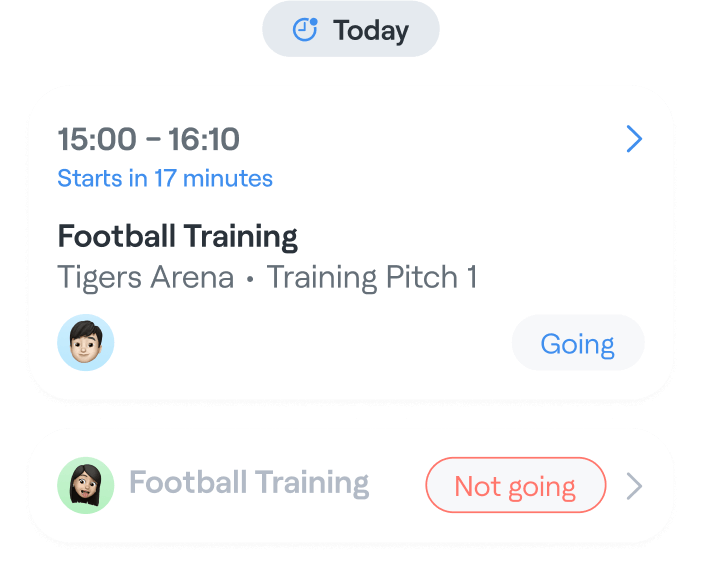Click the 16:10 end time

[204, 139]
